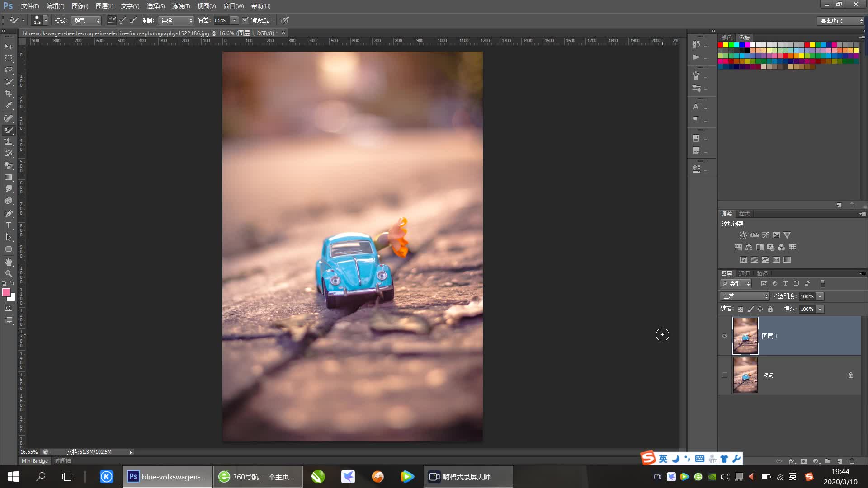Switch to the 通道 channels tab

click(x=744, y=273)
